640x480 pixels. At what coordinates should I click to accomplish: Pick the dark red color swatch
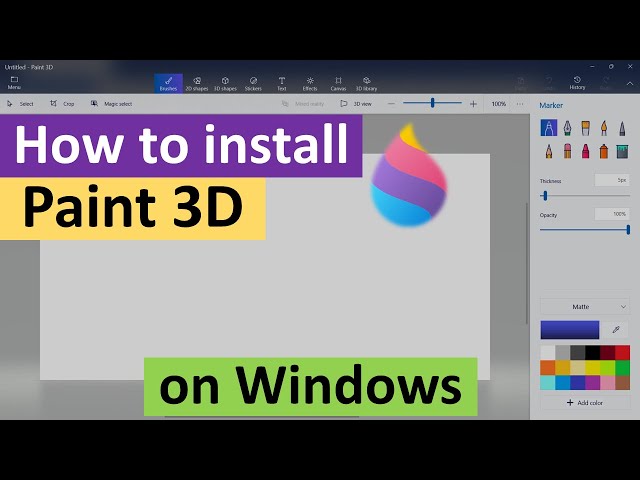point(607,353)
